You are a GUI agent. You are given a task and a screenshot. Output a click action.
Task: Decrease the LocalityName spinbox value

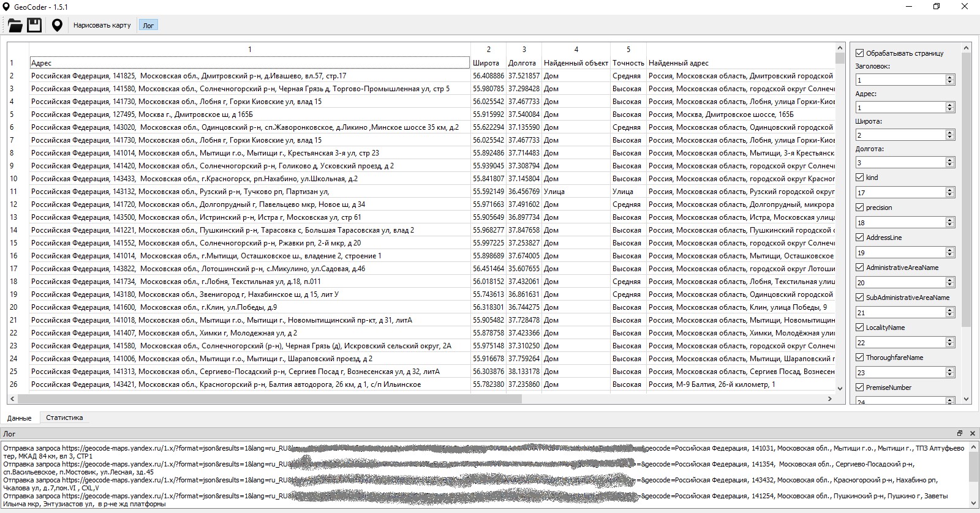coord(950,345)
